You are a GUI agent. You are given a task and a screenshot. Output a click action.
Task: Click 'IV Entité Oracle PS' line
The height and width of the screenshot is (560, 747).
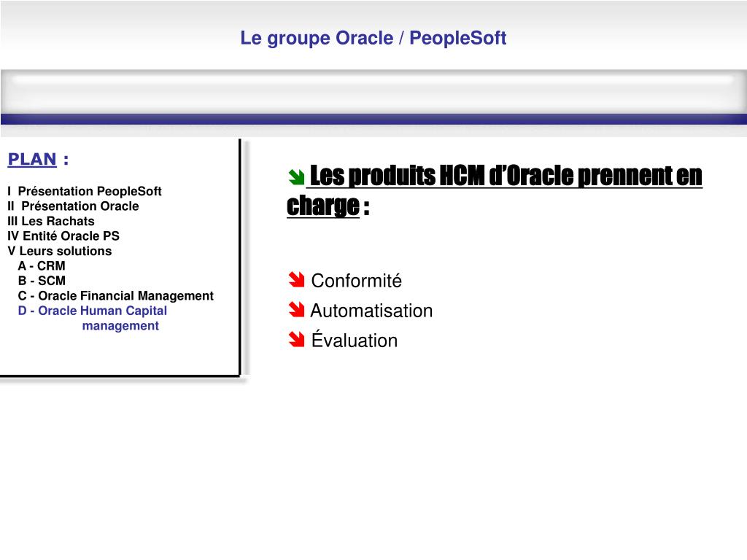pyautogui.click(x=63, y=236)
